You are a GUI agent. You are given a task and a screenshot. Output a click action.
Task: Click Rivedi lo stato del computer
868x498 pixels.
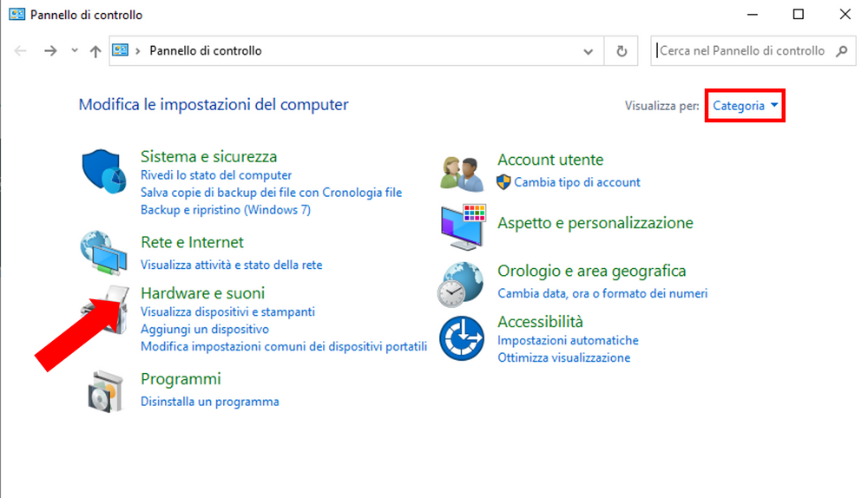216,175
